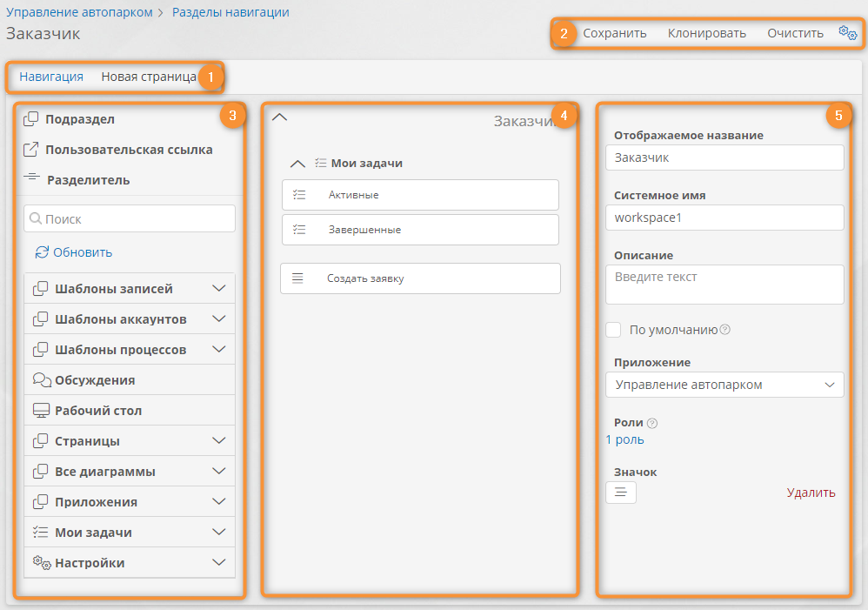
Task: Click the settings gears icon in top toolbar
Action: coord(847,33)
